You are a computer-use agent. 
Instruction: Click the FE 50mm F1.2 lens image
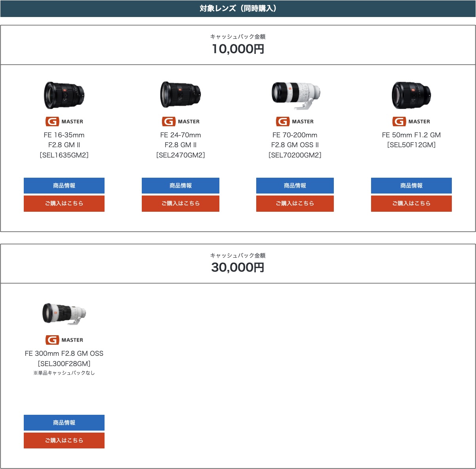click(x=411, y=95)
